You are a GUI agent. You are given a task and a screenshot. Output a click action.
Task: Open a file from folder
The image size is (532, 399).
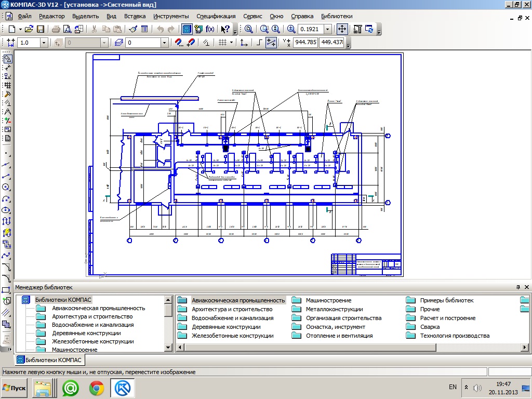coord(29,29)
